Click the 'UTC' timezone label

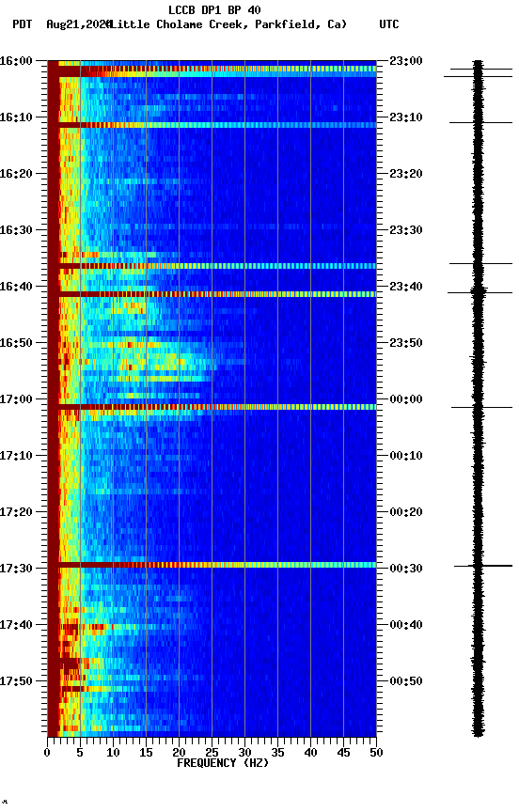coord(389,24)
